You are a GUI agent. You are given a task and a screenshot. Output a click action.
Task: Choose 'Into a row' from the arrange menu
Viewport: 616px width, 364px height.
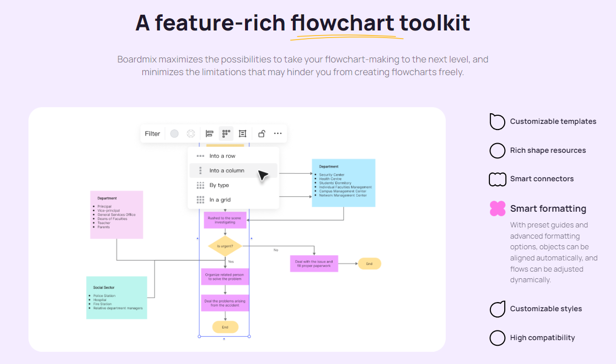(x=233, y=156)
